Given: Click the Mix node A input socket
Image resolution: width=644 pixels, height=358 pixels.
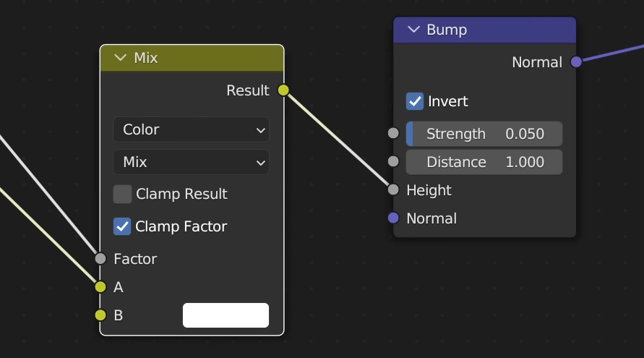Looking at the screenshot, I should [x=100, y=287].
